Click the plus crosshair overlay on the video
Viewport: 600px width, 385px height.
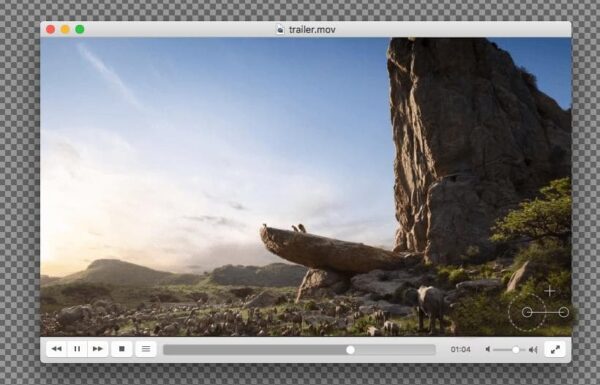coord(550,291)
